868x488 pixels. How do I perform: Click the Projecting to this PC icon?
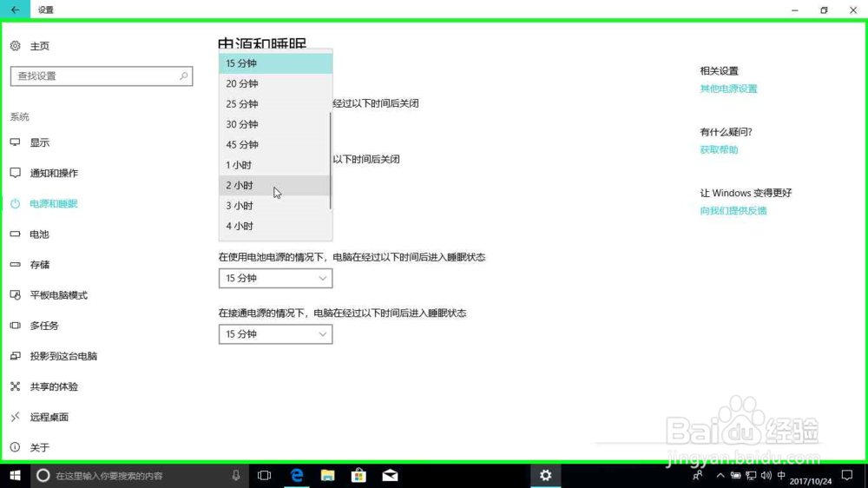16,356
